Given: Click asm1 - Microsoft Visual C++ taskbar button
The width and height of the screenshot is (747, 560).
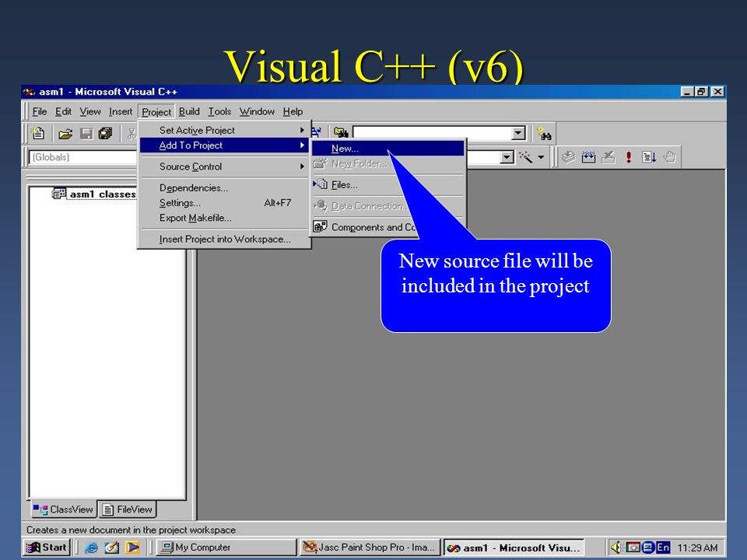Looking at the screenshot, I should [x=514, y=548].
